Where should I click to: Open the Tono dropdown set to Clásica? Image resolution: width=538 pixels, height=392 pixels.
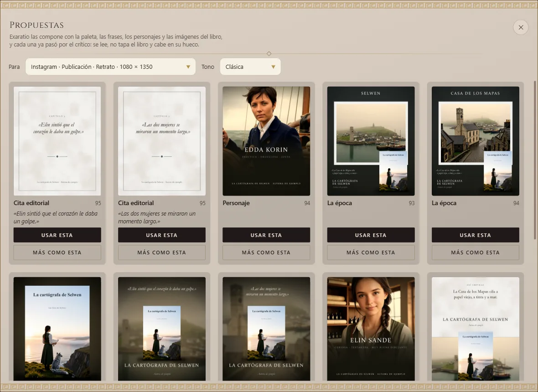(x=250, y=67)
